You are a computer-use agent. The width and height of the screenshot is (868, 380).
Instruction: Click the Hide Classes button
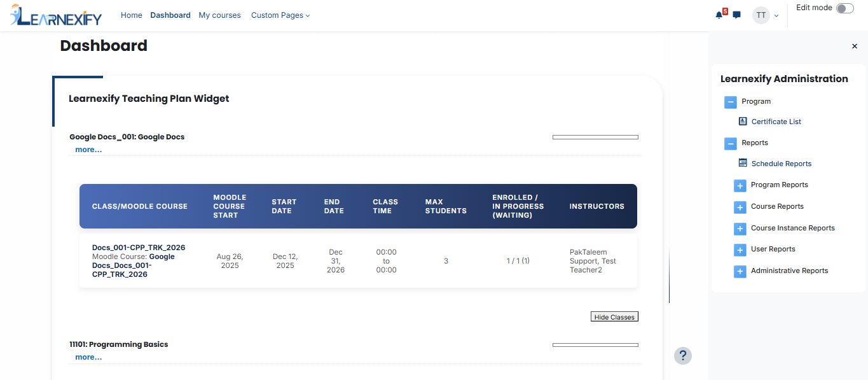[x=614, y=317]
